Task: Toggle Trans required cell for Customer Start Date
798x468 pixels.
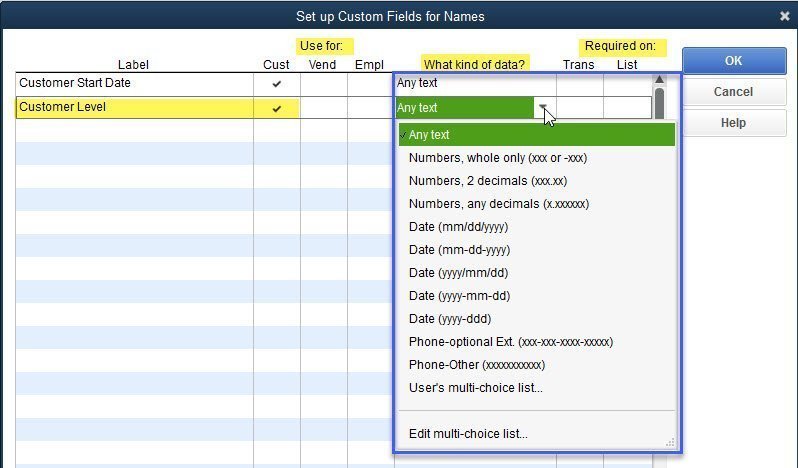Action: [x=580, y=84]
